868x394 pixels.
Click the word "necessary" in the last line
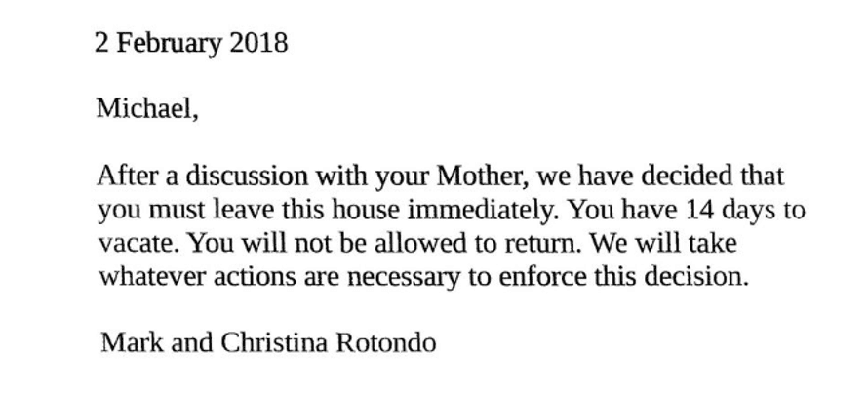pos(403,277)
